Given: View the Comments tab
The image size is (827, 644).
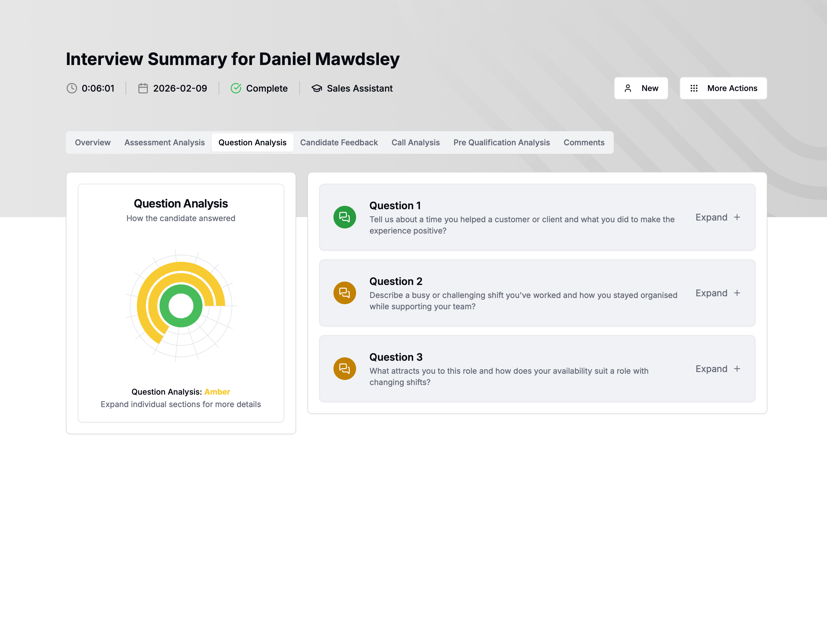Looking at the screenshot, I should coord(583,142).
